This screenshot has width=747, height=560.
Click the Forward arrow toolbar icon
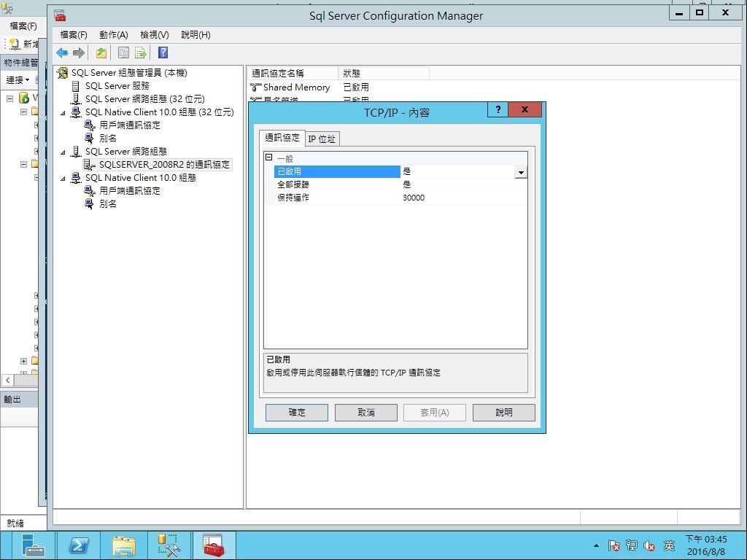[x=79, y=52]
